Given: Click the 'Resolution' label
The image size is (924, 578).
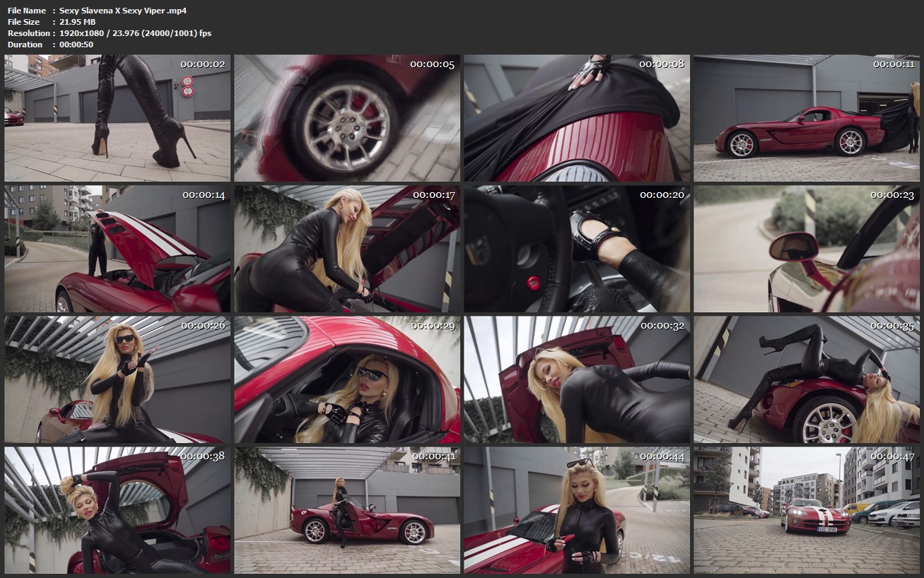Looking at the screenshot, I should tap(29, 33).
